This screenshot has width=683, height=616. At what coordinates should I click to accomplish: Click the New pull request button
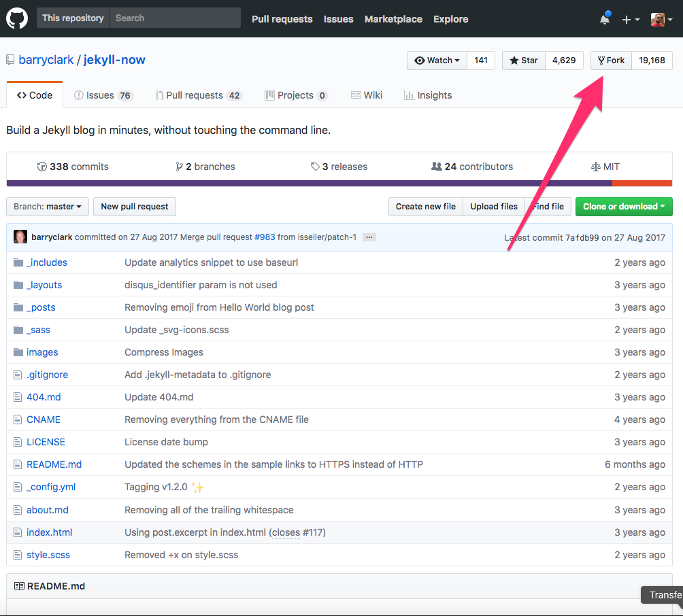[x=134, y=206]
